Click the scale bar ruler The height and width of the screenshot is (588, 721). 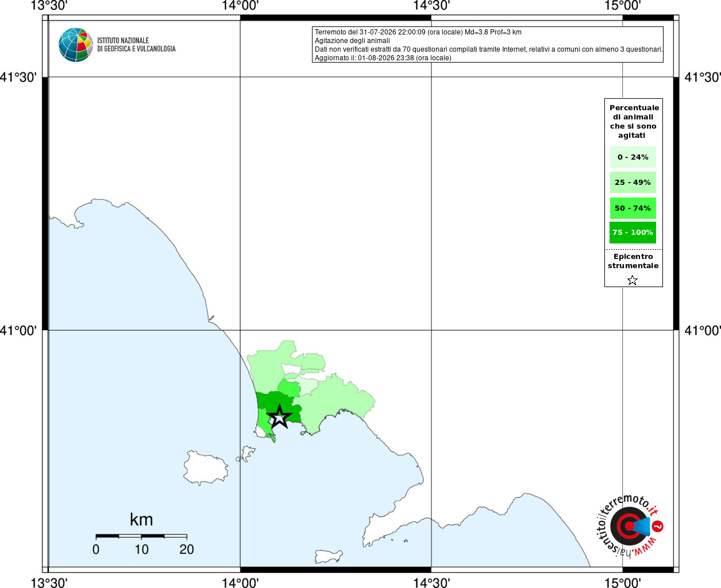[x=141, y=536]
